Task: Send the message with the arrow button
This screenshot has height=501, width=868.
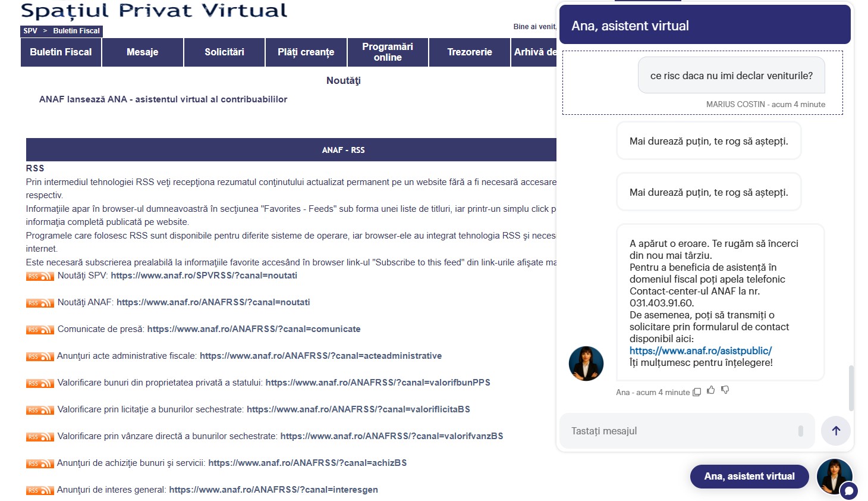Action: (x=836, y=431)
